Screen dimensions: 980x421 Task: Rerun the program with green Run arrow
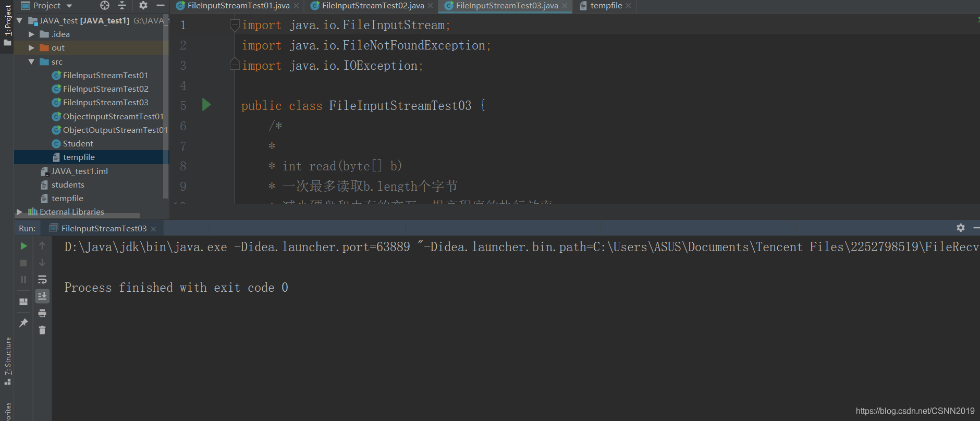[x=23, y=246]
